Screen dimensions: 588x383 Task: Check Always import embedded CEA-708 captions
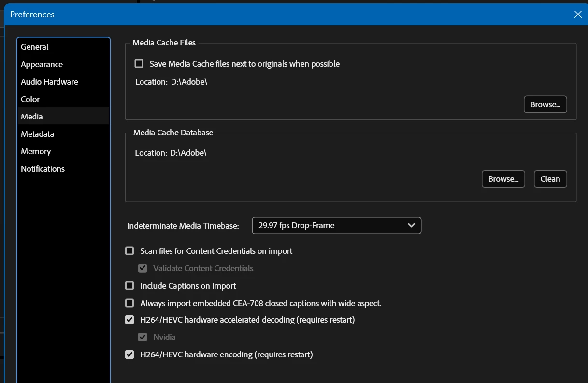[x=129, y=303]
